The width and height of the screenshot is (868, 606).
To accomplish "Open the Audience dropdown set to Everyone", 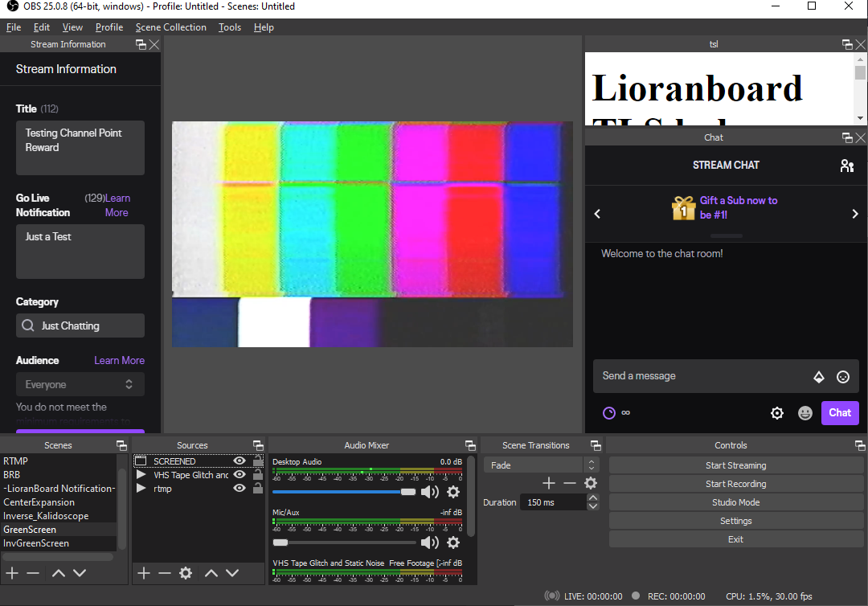I will (80, 385).
